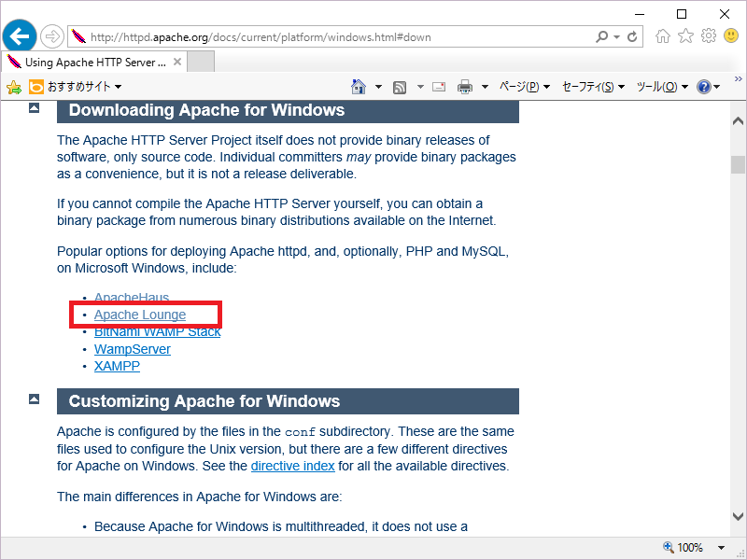Click the search magnifier in address bar
The width and height of the screenshot is (747, 560).
pyautogui.click(x=601, y=36)
